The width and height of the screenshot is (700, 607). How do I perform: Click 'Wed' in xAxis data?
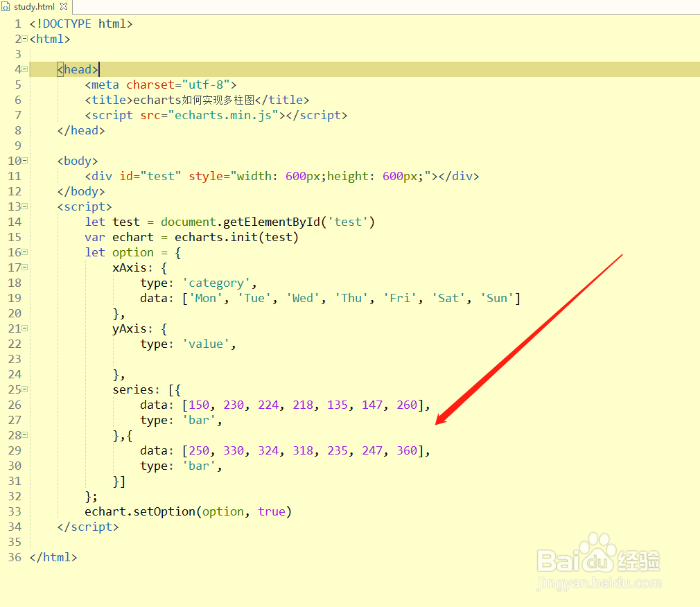click(x=303, y=298)
